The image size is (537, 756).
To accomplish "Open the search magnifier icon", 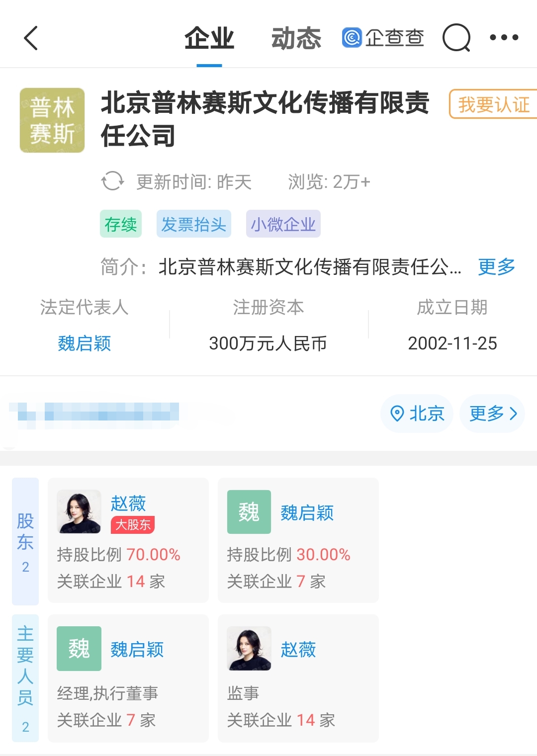I will click(x=456, y=38).
